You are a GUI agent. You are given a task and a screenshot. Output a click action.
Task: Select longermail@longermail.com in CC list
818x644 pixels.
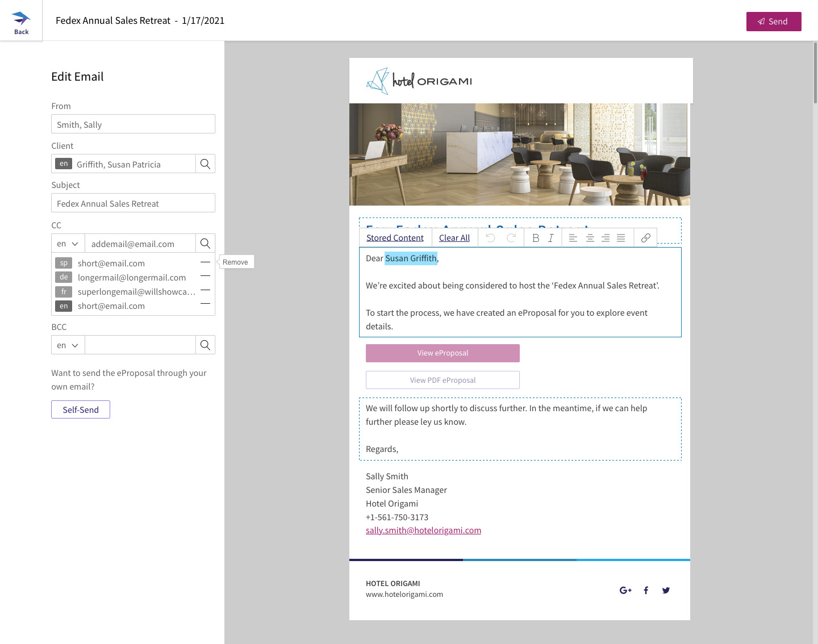(132, 278)
